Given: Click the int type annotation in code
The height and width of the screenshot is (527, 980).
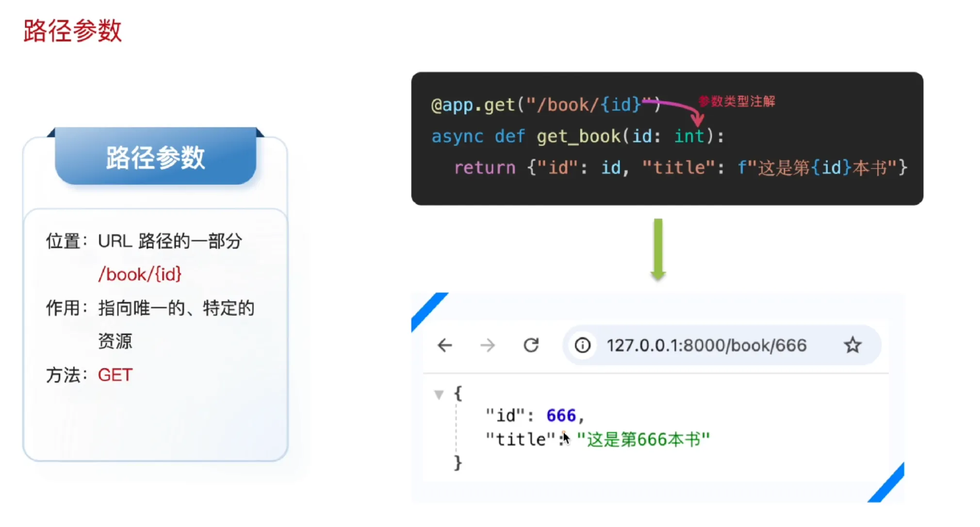Looking at the screenshot, I should click(689, 136).
